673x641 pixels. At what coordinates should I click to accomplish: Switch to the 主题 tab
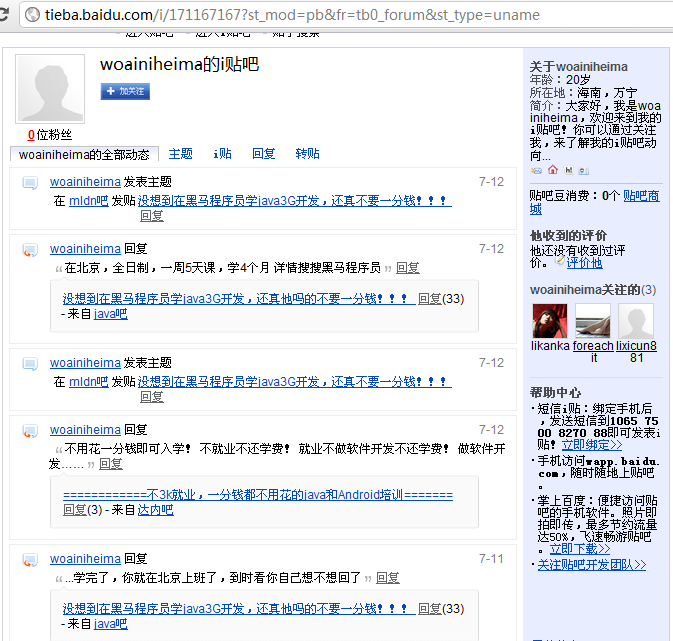[180, 154]
